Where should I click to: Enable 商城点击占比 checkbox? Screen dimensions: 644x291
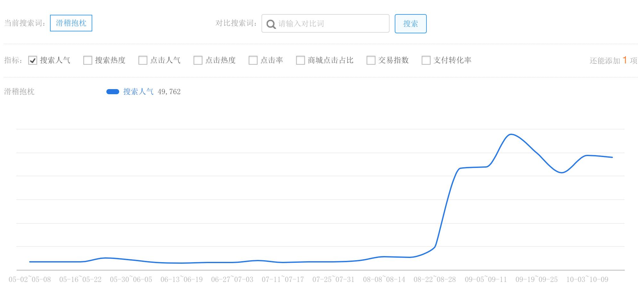pyautogui.click(x=301, y=60)
